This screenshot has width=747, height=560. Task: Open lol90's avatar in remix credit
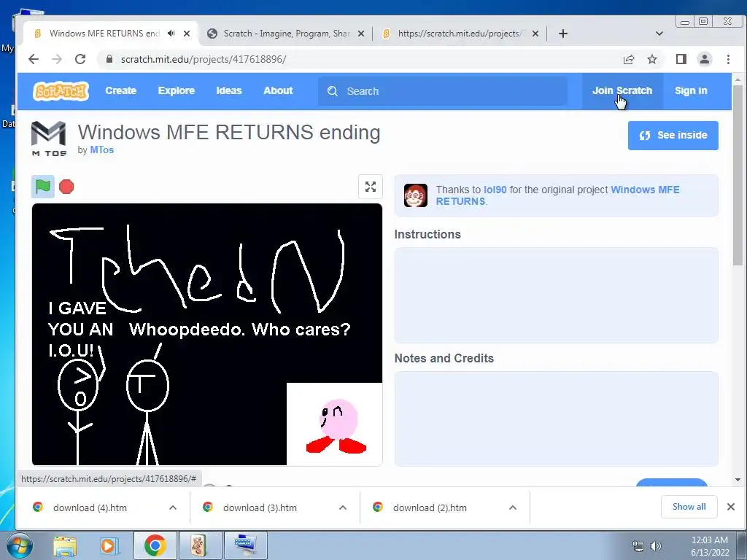coord(415,195)
